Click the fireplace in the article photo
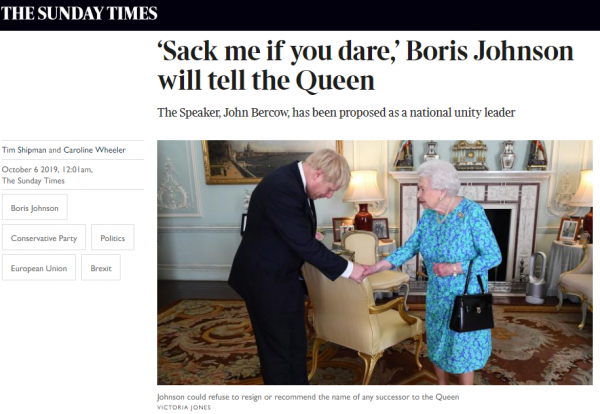The image size is (600, 414). coord(471,226)
